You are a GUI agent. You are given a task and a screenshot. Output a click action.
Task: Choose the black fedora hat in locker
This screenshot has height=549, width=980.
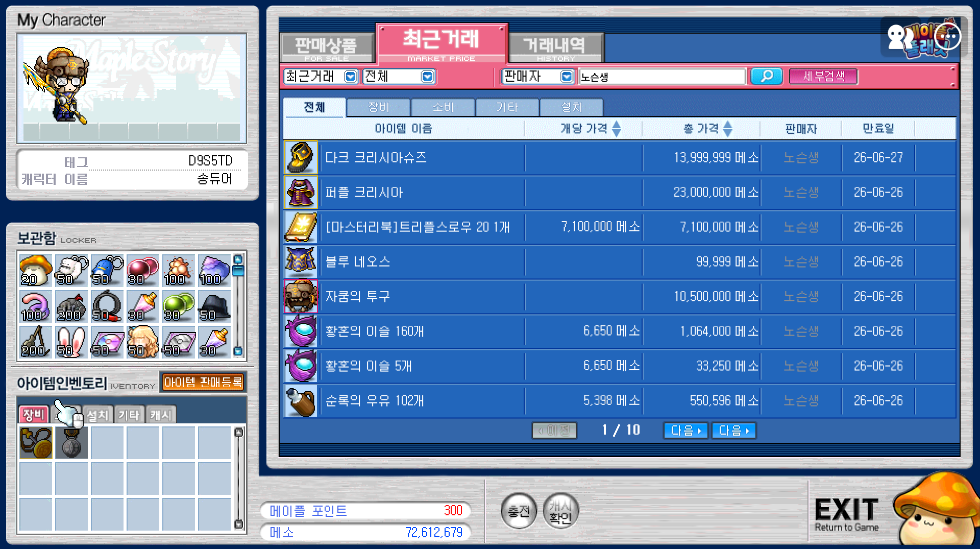tap(214, 306)
